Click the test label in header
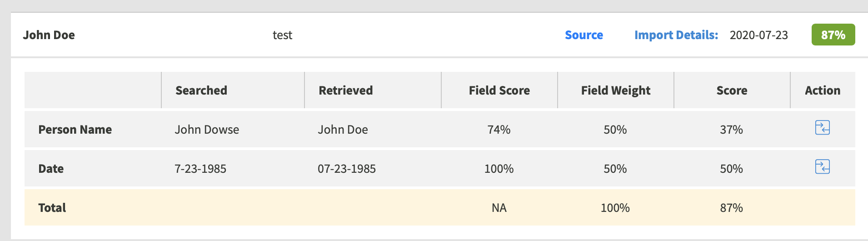 tap(282, 35)
